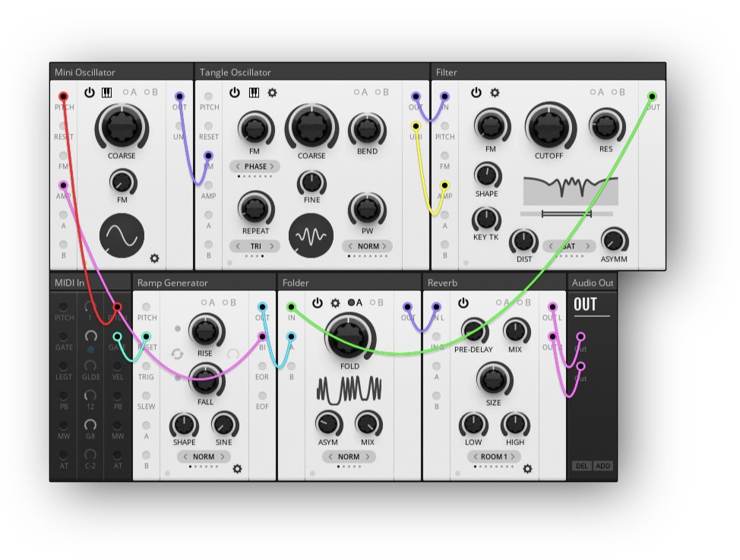Image resolution: width=740 pixels, height=560 pixels.
Task: Click MIDI In module title
Action: point(69,283)
